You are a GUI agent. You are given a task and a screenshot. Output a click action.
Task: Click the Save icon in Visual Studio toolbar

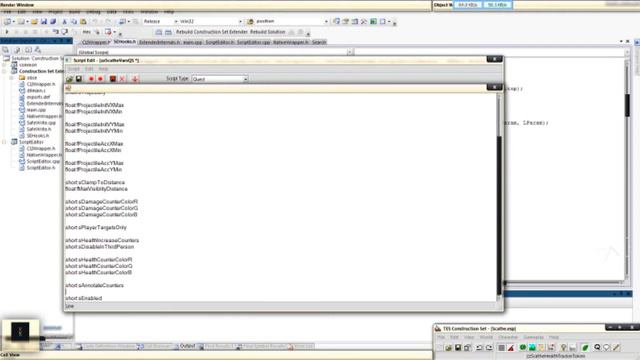[x=44, y=21]
